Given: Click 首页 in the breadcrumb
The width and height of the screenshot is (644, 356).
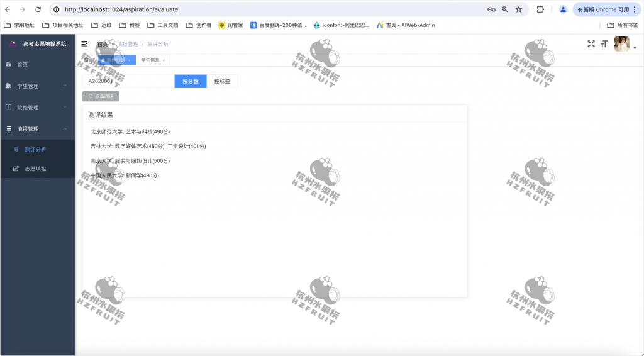Looking at the screenshot, I should click(x=103, y=44).
